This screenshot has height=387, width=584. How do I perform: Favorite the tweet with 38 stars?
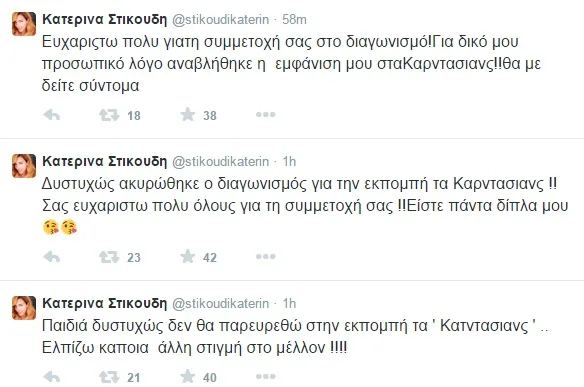pos(188,115)
